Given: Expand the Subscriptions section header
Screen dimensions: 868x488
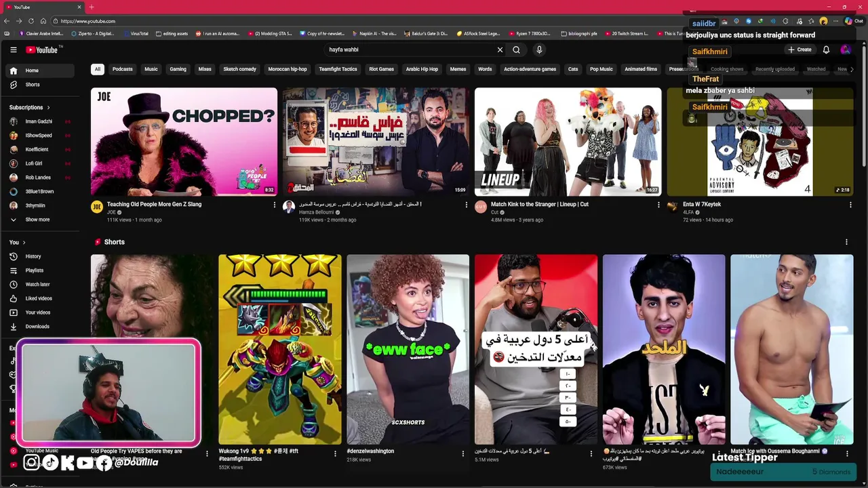Looking at the screenshot, I should click(x=29, y=107).
